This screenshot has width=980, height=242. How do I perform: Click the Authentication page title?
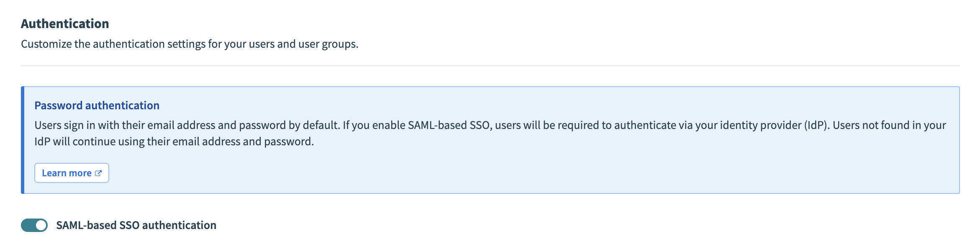point(64,23)
